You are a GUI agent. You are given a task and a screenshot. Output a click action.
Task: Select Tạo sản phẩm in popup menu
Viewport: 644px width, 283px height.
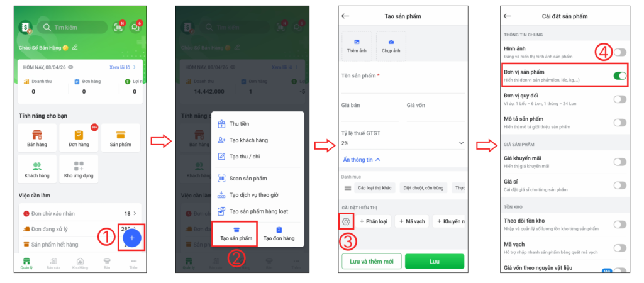pos(236,234)
